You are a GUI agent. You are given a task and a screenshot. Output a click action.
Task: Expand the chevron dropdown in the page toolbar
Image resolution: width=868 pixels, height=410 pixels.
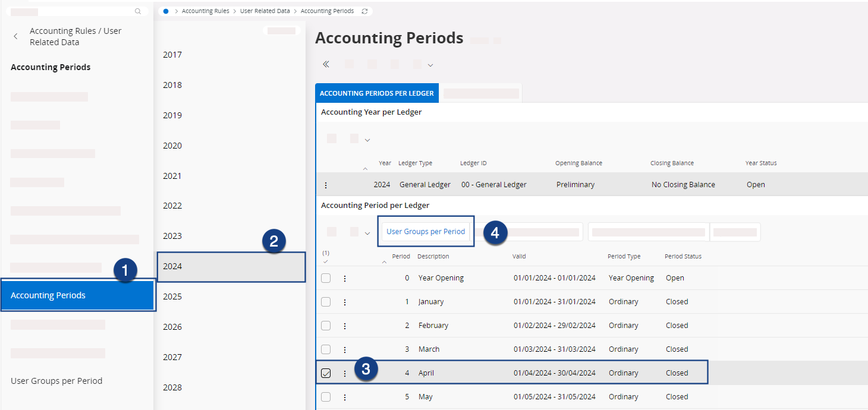430,65
